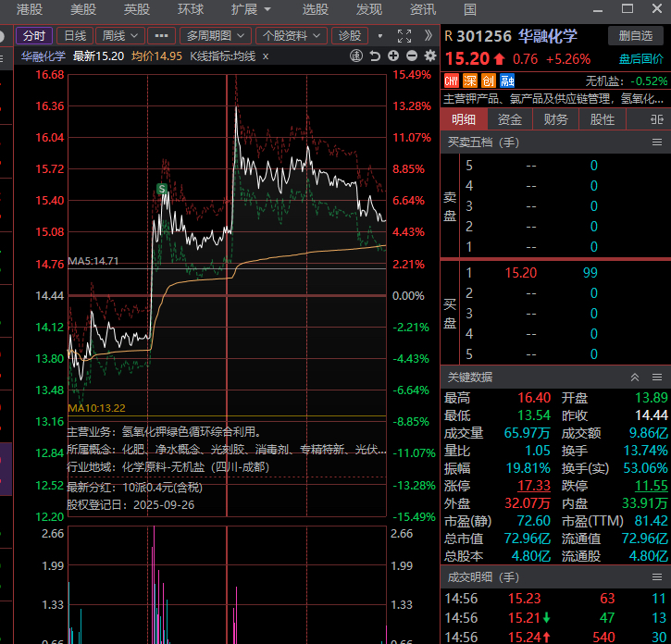Expand chart to fullscreen icon
The width and height of the screenshot is (671, 644).
(404, 36)
